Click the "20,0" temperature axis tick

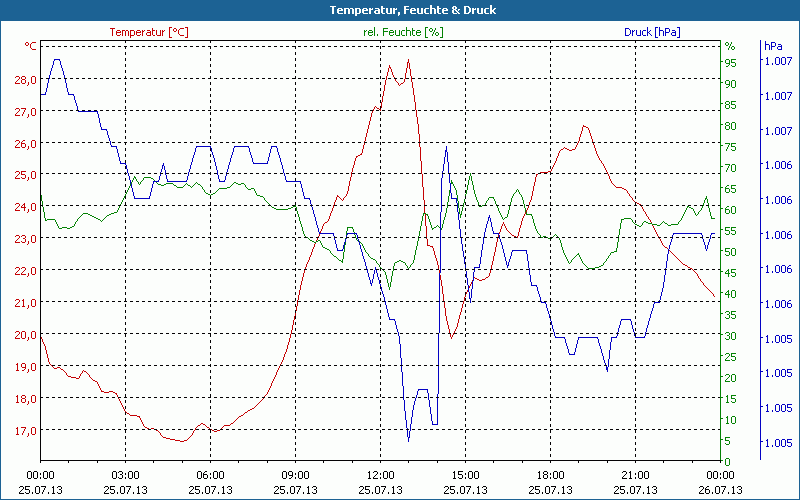[27, 335]
